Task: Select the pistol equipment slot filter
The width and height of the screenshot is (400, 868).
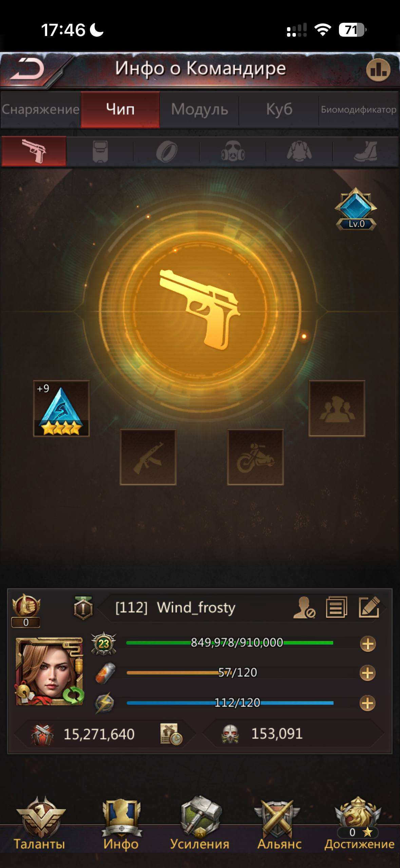Action: pyautogui.click(x=34, y=151)
